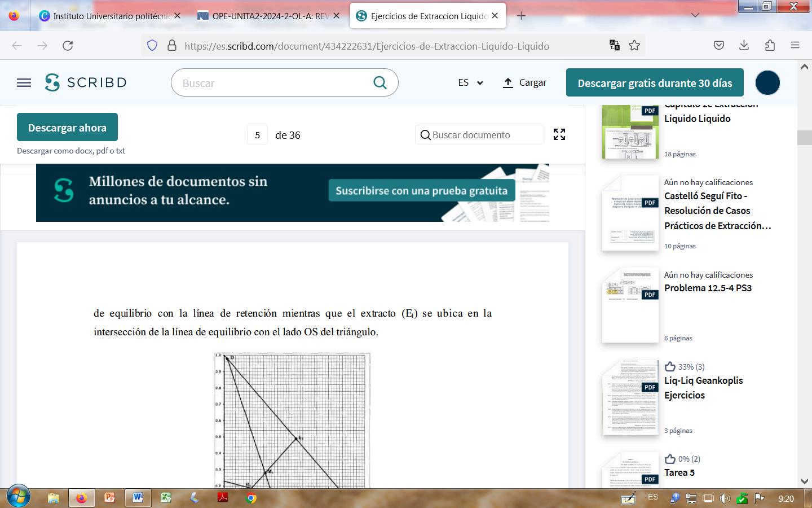Go back using the browser back arrow

coord(17,46)
